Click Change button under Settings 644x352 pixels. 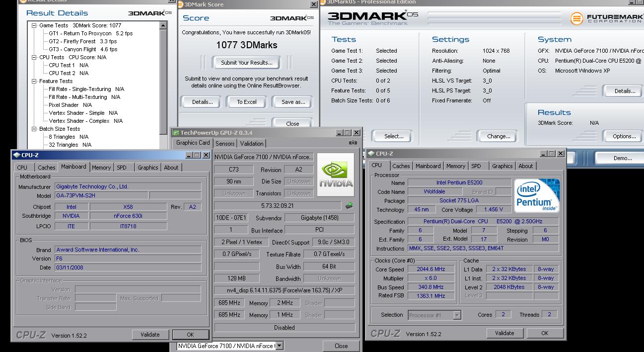tap(499, 136)
